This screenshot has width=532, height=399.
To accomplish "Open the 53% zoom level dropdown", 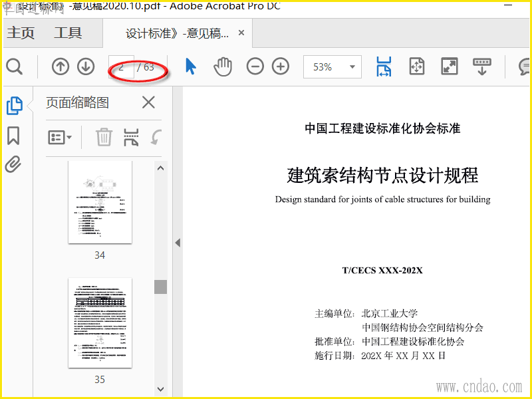I will (352, 67).
